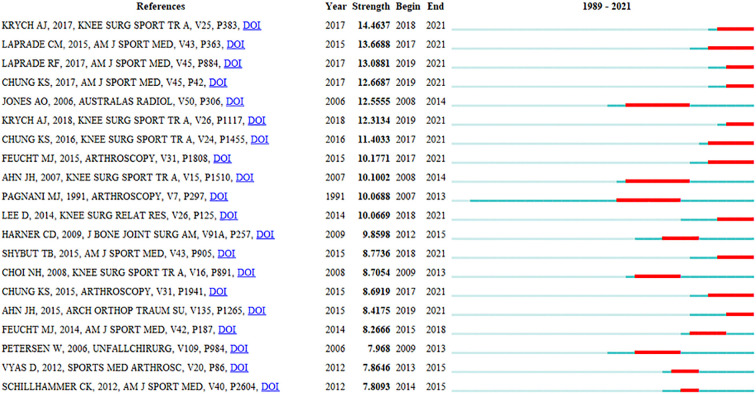The height and width of the screenshot is (394, 756).
Task: Open DOI link for SHYBUT TB 2015 reference
Action: point(227,254)
